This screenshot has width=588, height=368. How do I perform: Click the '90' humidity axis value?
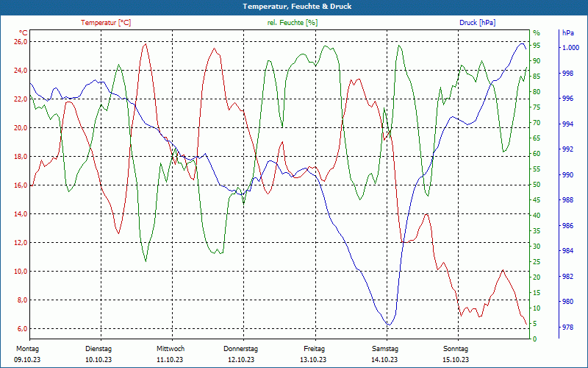click(x=537, y=61)
